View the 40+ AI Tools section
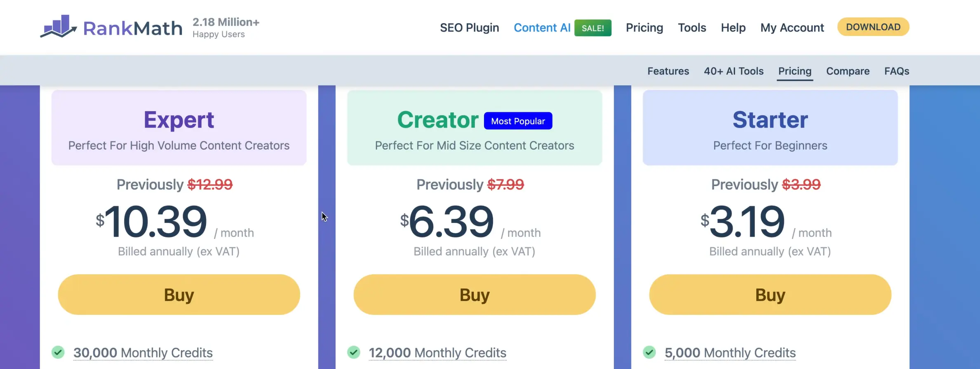This screenshot has height=369, width=980. coord(733,71)
